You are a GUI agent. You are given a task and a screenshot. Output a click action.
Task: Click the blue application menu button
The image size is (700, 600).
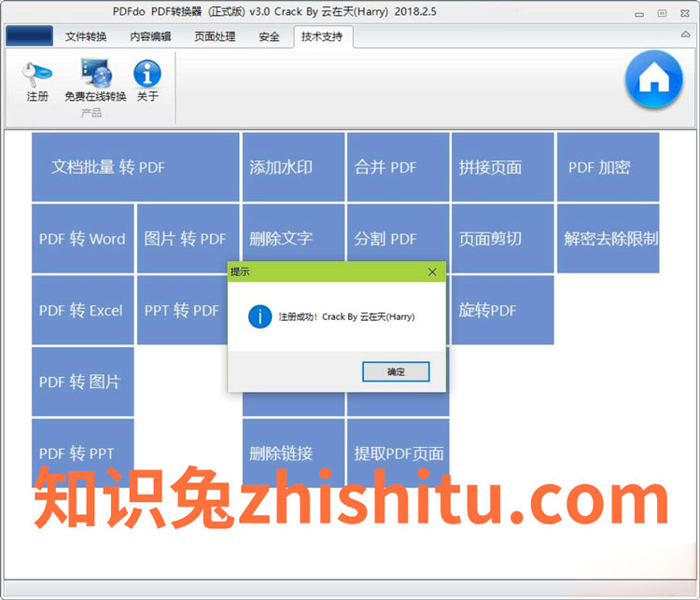[30, 36]
